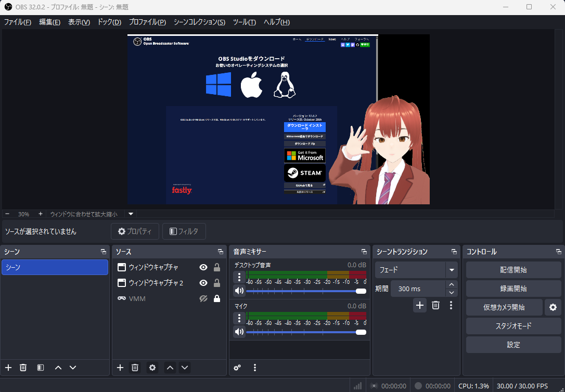Click the 300 ms duration field
This screenshot has height=392, width=565.
pyautogui.click(x=418, y=289)
